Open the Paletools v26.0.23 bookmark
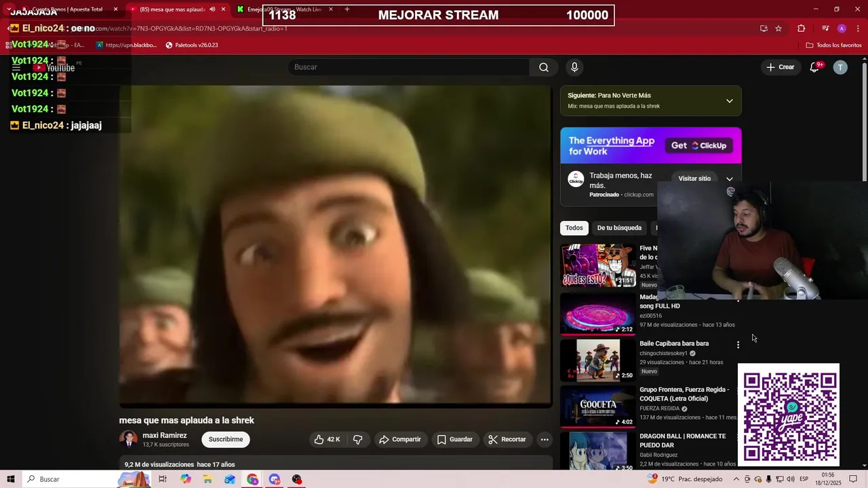The width and height of the screenshot is (868, 488). (x=191, y=45)
